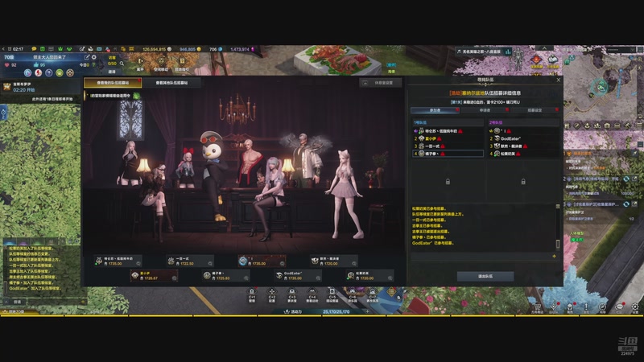Collapse minimap header with up chevron
Screen dimensions: 644x362
(x=545, y=48)
